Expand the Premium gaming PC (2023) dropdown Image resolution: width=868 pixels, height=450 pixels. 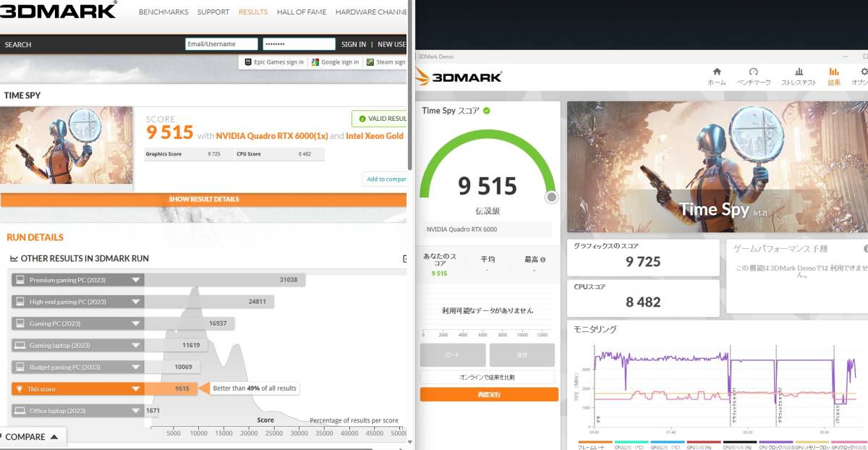point(135,280)
